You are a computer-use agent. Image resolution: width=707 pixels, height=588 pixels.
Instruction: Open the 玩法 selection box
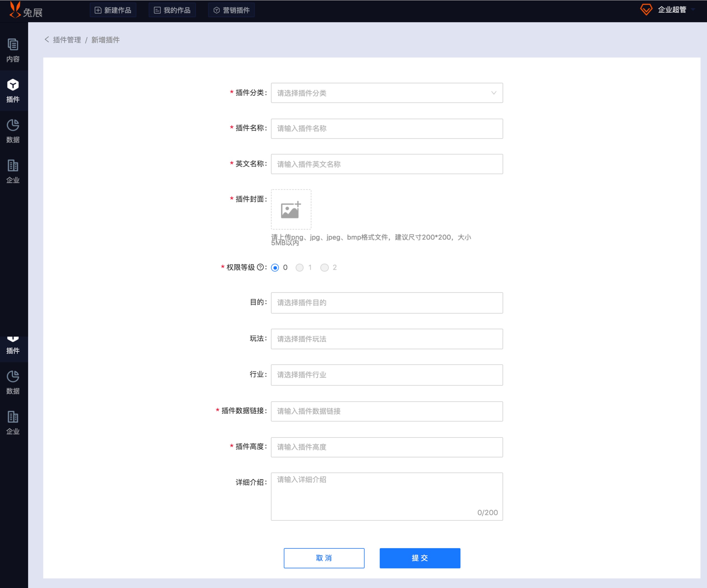387,339
